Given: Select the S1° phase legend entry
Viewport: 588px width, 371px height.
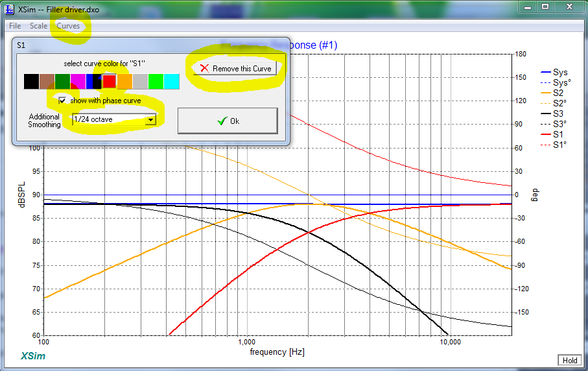Looking at the screenshot, I should (x=554, y=145).
